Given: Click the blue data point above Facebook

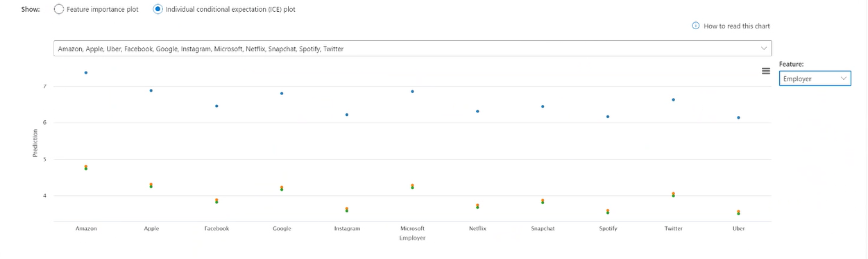Looking at the screenshot, I should pos(216,106).
